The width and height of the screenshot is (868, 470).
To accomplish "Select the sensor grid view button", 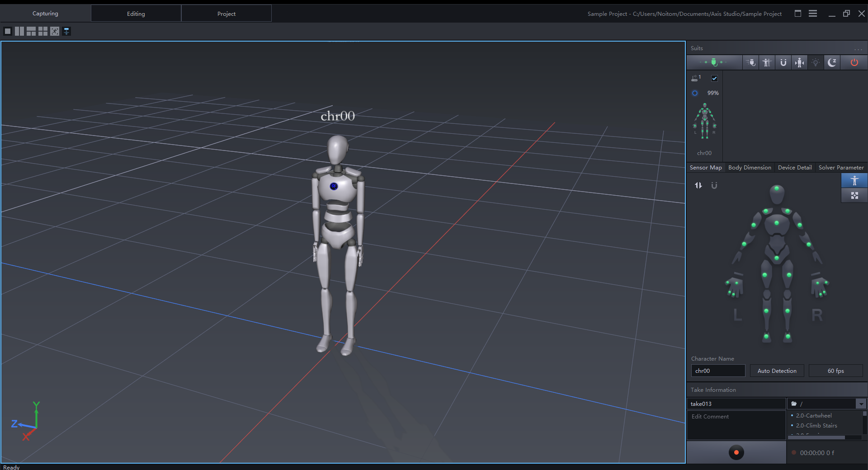I will click(x=854, y=196).
